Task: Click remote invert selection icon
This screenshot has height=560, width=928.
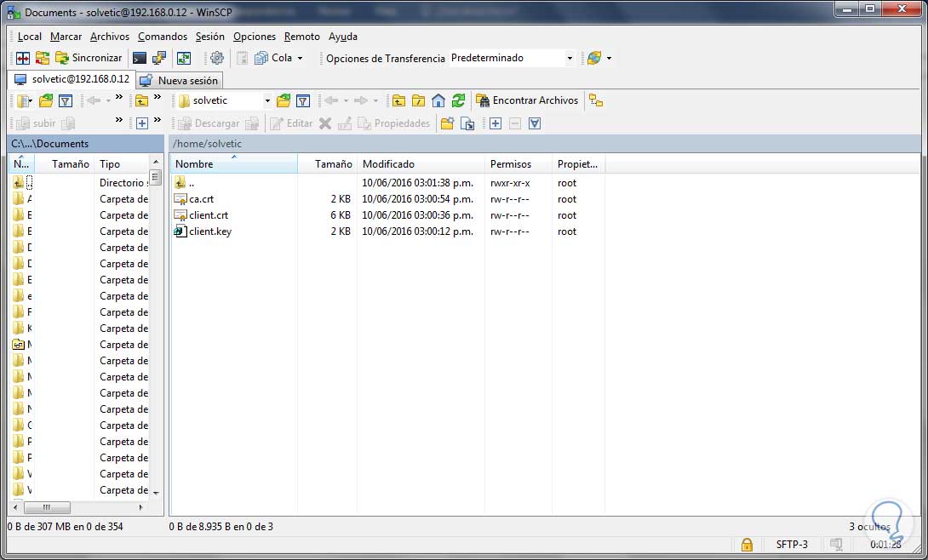Action: click(535, 123)
